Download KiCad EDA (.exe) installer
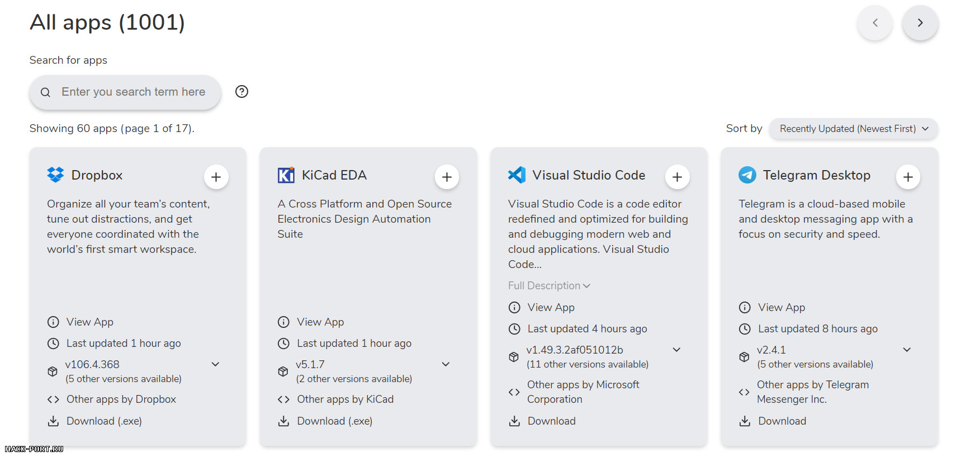The width and height of the screenshot is (980, 456). (x=335, y=421)
